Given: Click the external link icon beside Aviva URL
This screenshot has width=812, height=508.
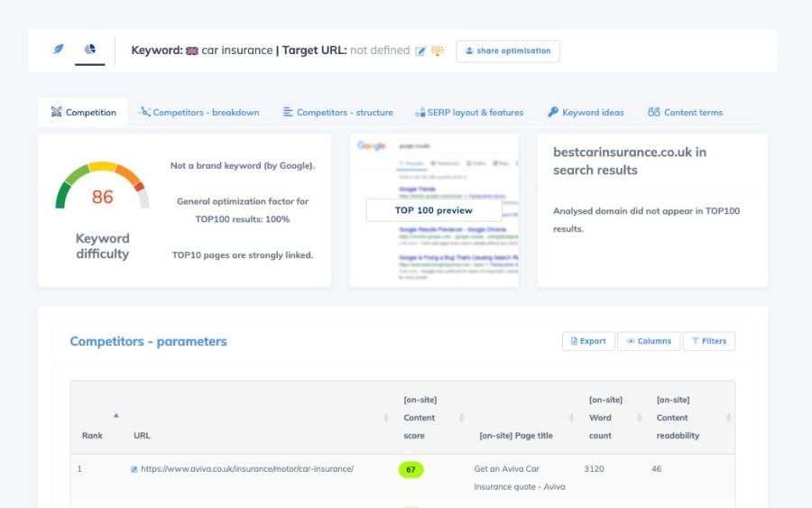Looking at the screenshot, I should (x=134, y=469).
